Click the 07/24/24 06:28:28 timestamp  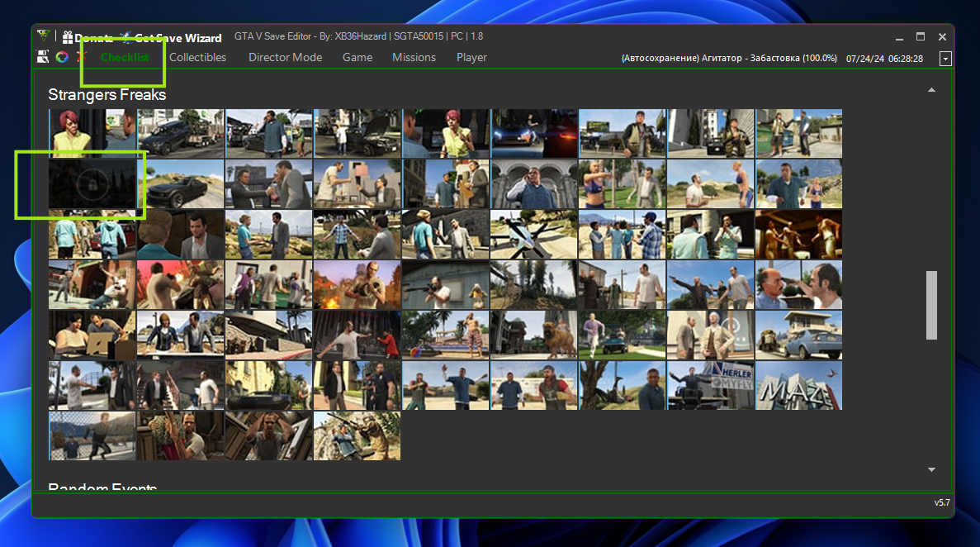(884, 58)
